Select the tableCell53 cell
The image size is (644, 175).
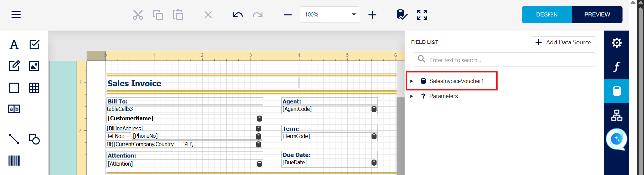pyautogui.click(x=184, y=109)
